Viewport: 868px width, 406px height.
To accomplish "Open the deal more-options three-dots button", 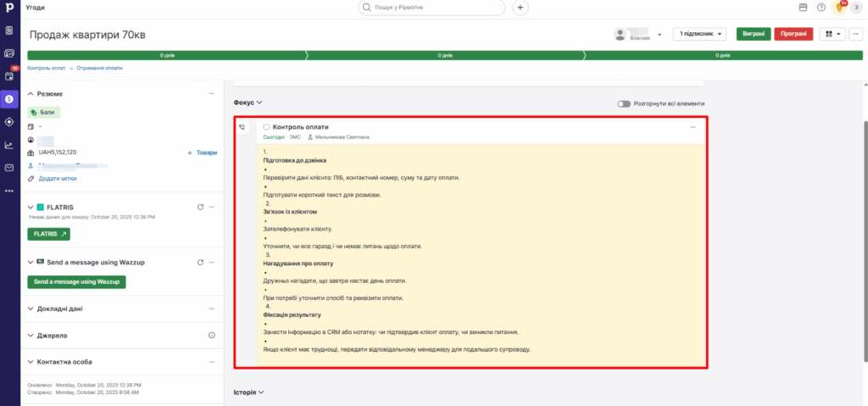I will click(855, 35).
